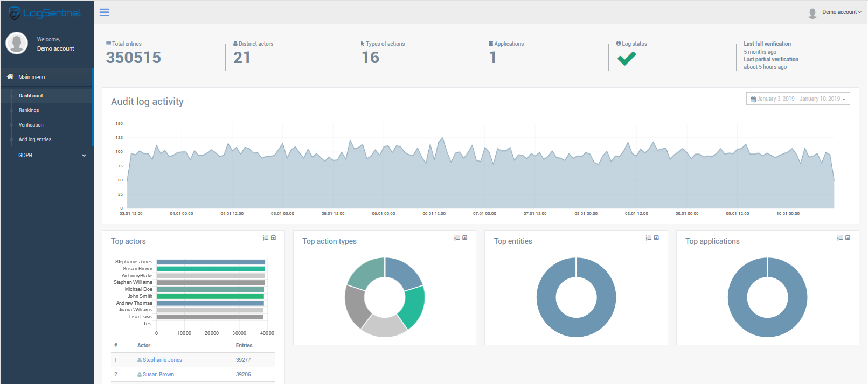Click list icon in Top applications panel
868x384 pixels.
(840, 238)
